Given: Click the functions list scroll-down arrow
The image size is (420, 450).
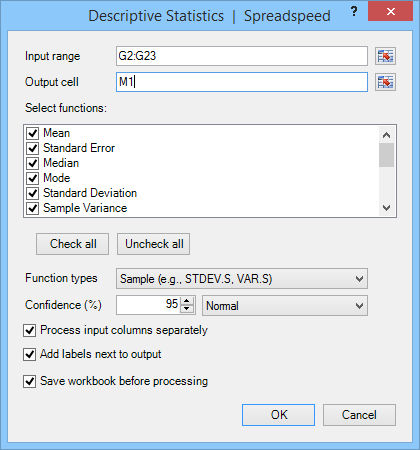Looking at the screenshot, I should point(387,208).
